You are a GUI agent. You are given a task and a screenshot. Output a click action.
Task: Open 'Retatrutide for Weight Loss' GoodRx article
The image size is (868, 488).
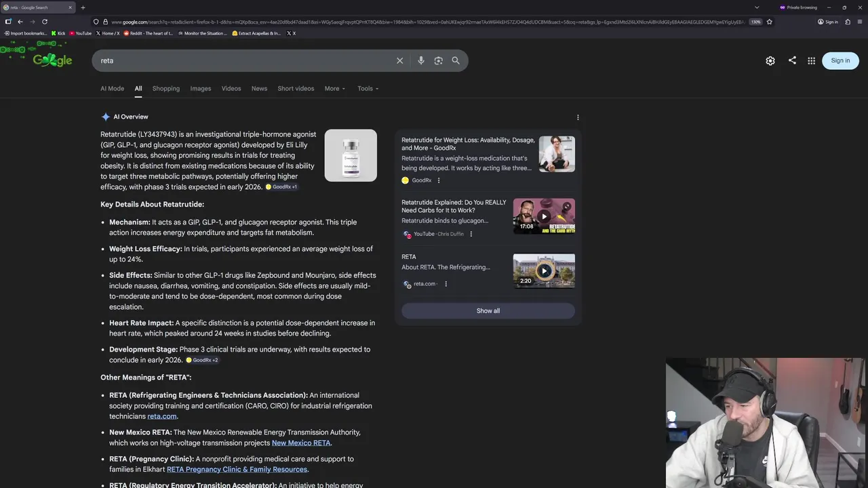tap(468, 144)
